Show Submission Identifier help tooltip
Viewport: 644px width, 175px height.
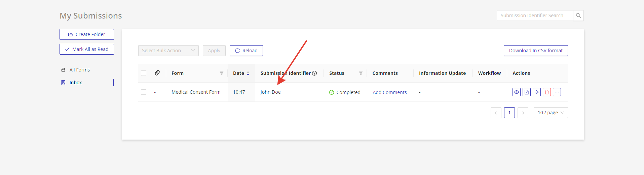click(314, 73)
